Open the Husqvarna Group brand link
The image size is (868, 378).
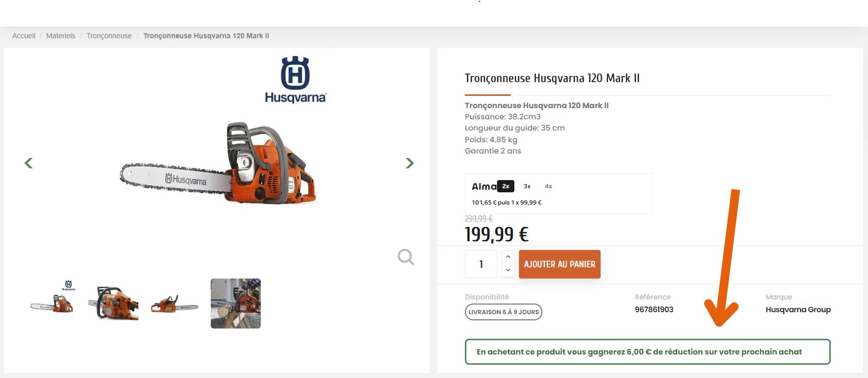point(798,310)
